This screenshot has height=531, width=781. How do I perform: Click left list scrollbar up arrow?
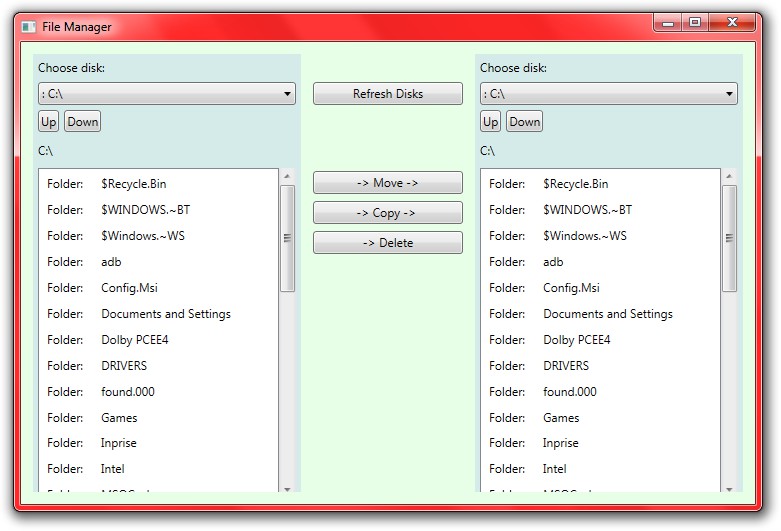[287, 176]
